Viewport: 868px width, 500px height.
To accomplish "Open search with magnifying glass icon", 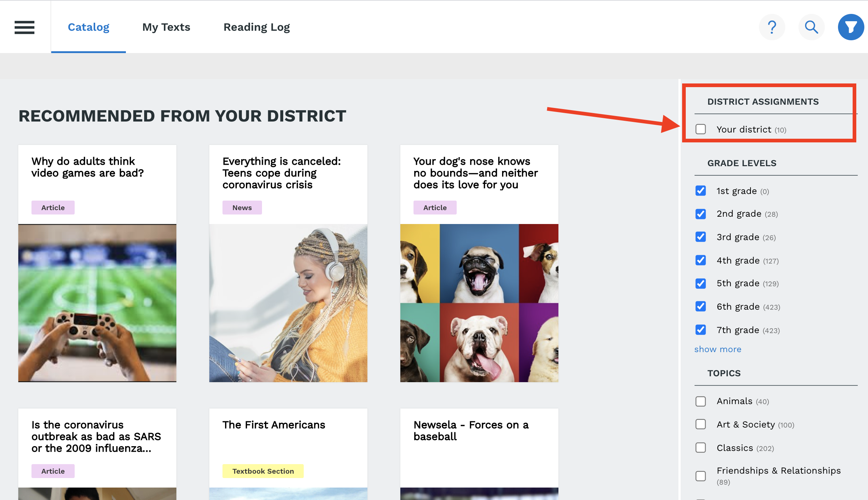I will tap(811, 27).
